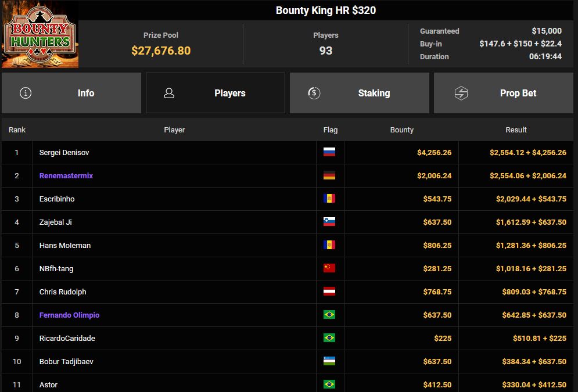Select player name Sergei Denisov
Viewport: 578px width, 392px height.
click(x=64, y=153)
